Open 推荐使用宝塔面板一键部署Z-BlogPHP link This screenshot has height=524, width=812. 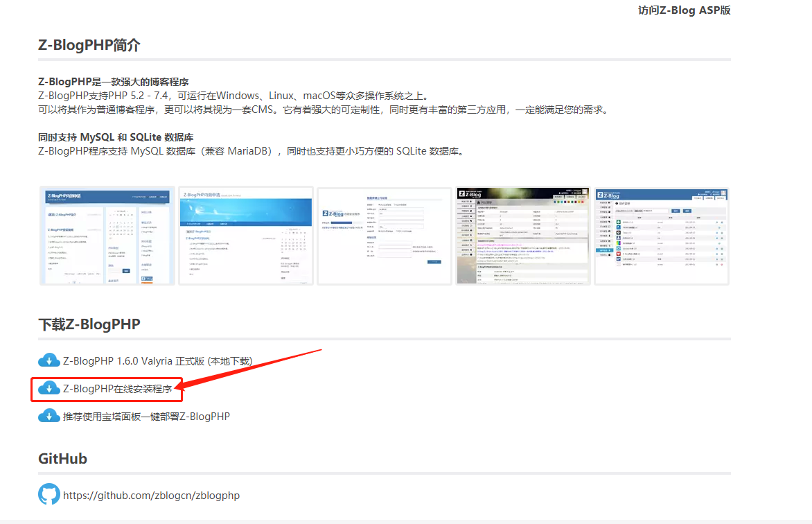coord(147,416)
